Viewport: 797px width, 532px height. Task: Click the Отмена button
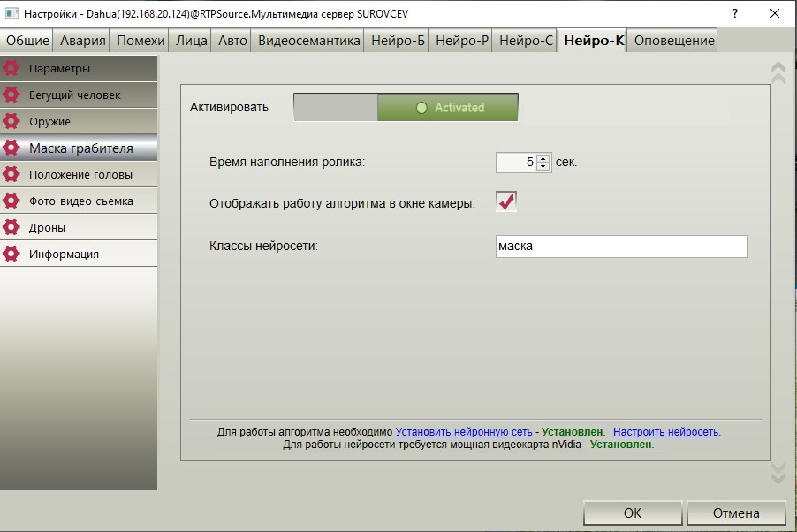click(736, 513)
